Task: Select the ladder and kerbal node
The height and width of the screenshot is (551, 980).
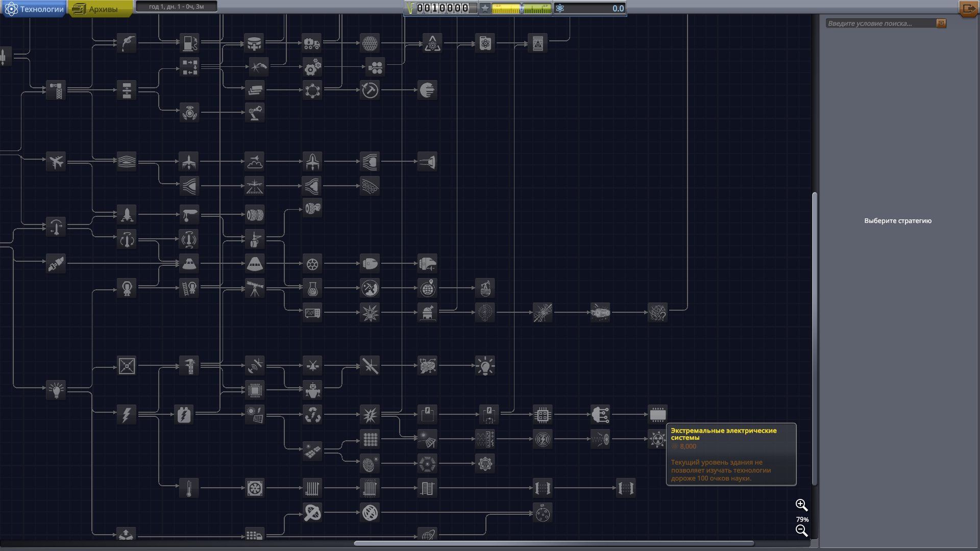Action: 189,288
